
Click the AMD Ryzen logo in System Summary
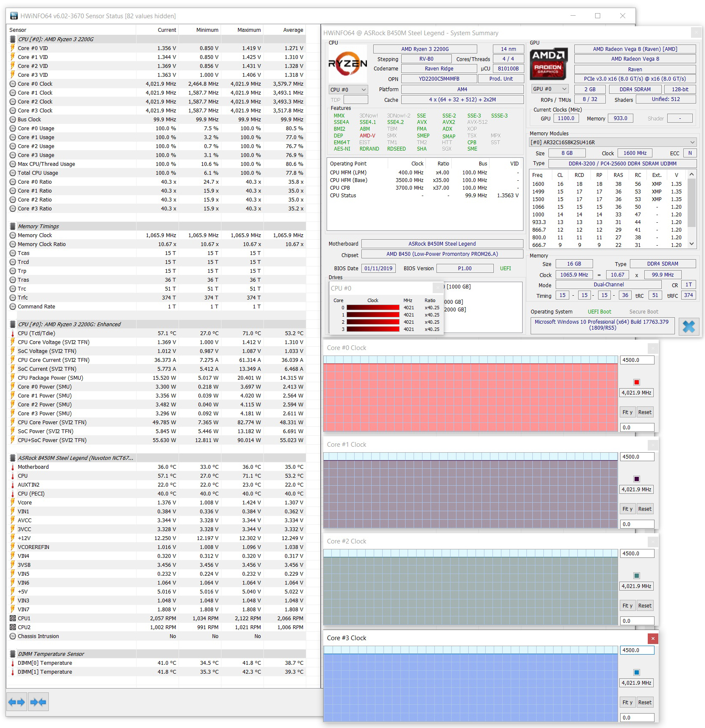(348, 64)
